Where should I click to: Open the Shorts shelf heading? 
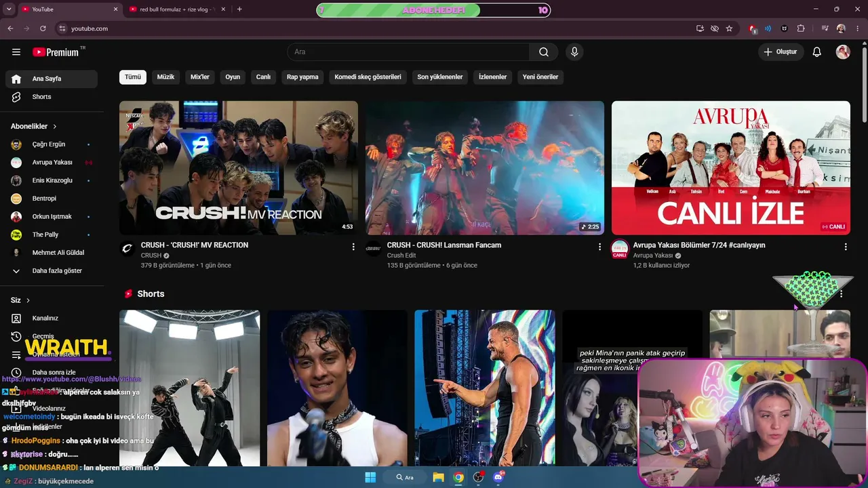coord(151,294)
